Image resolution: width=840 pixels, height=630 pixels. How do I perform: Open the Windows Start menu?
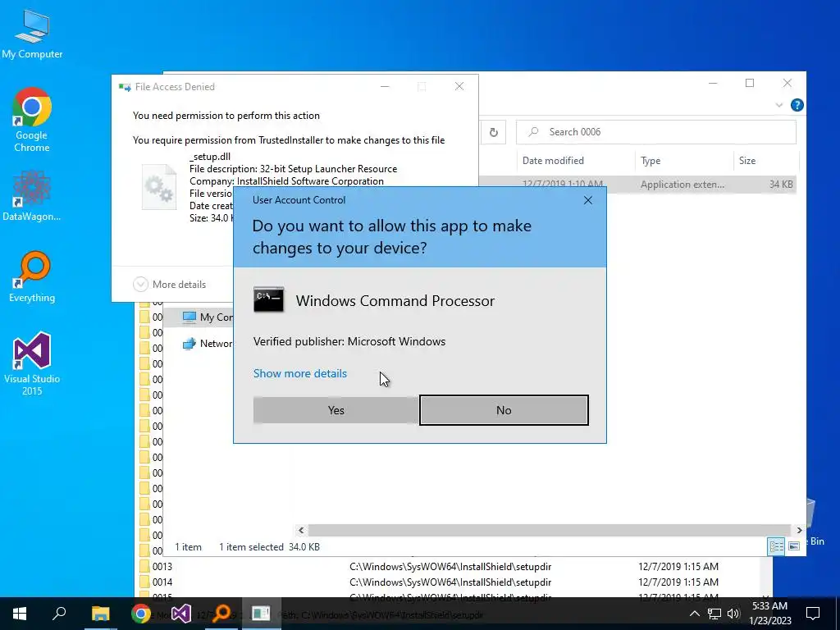(20, 614)
